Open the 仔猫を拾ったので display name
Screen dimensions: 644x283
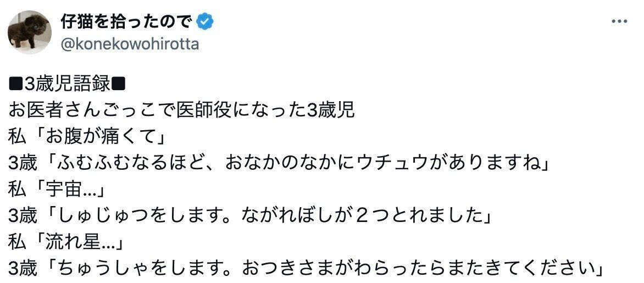tap(126, 21)
